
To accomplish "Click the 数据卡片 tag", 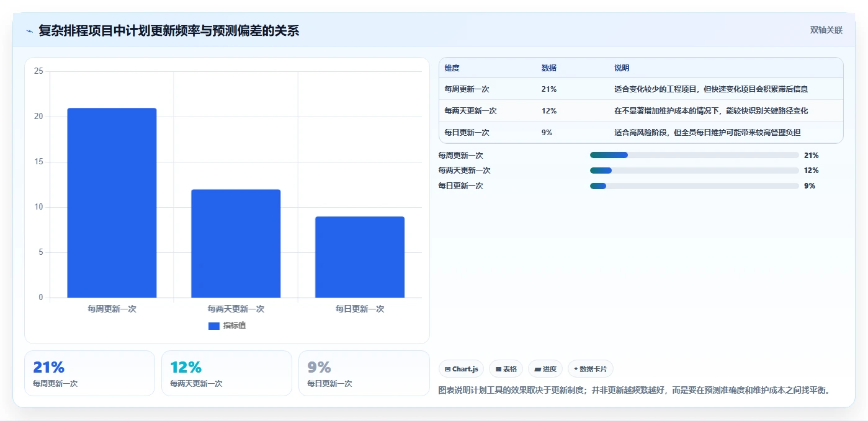I will click(x=590, y=369).
